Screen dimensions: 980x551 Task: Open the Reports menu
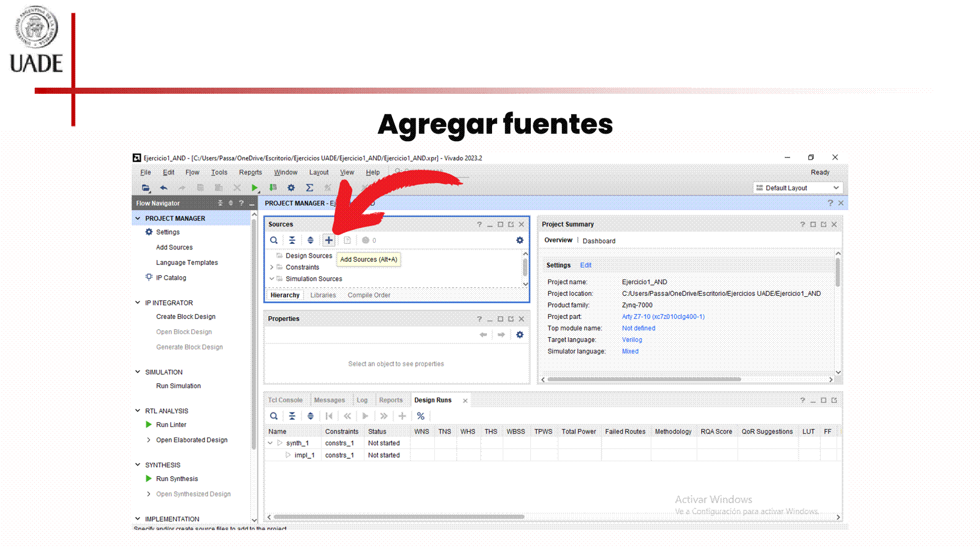(x=250, y=172)
